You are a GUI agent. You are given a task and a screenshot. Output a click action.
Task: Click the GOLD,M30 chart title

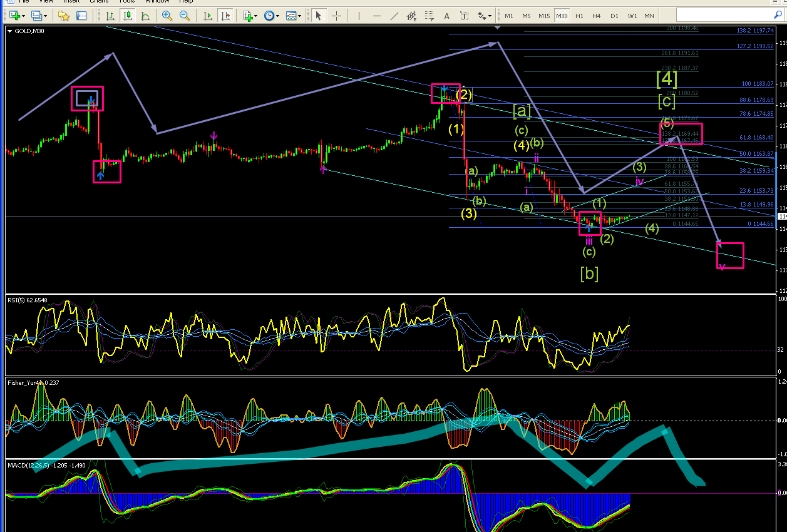30,30
